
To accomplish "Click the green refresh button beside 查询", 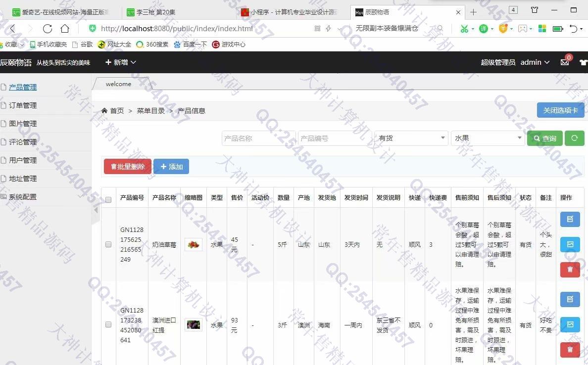I will click(574, 138).
